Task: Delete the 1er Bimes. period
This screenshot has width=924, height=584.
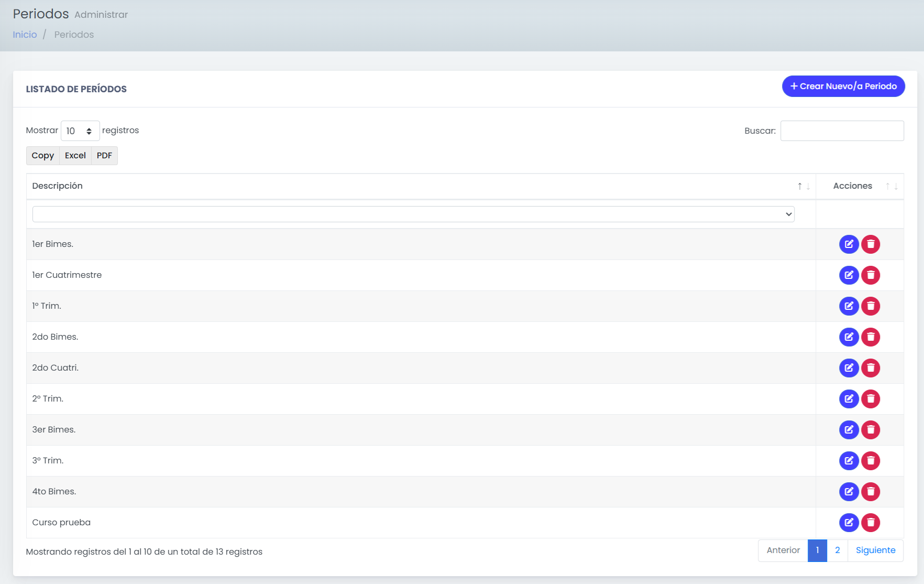Action: tap(871, 244)
